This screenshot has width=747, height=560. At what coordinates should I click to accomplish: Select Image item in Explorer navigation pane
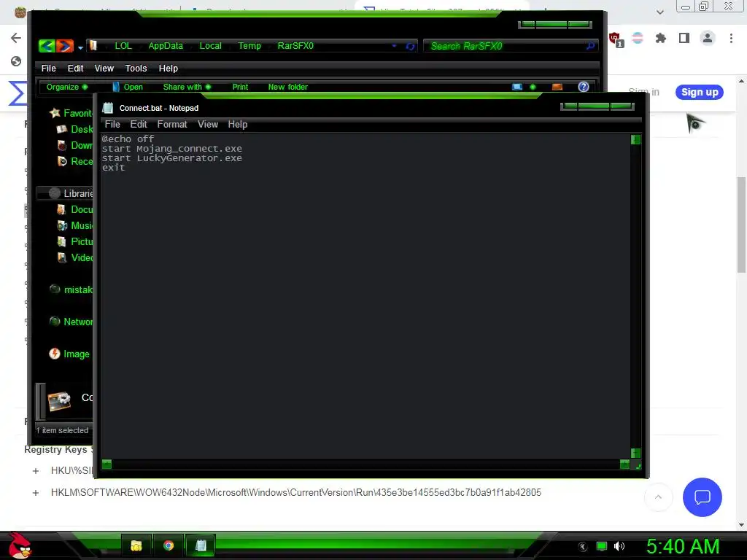tap(69, 354)
